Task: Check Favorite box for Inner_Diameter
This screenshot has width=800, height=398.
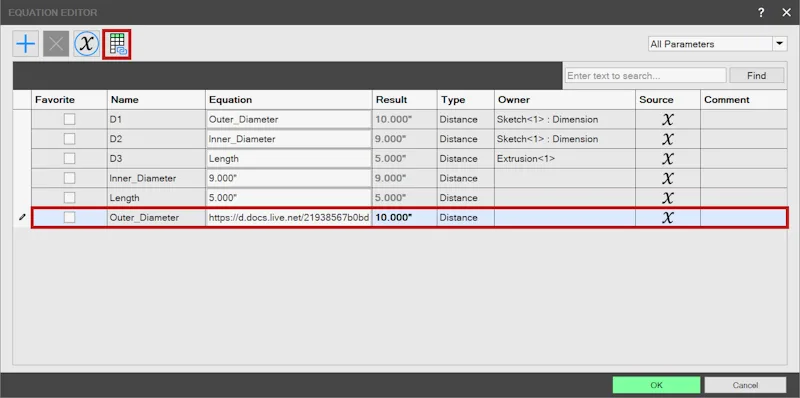Action: (x=69, y=178)
